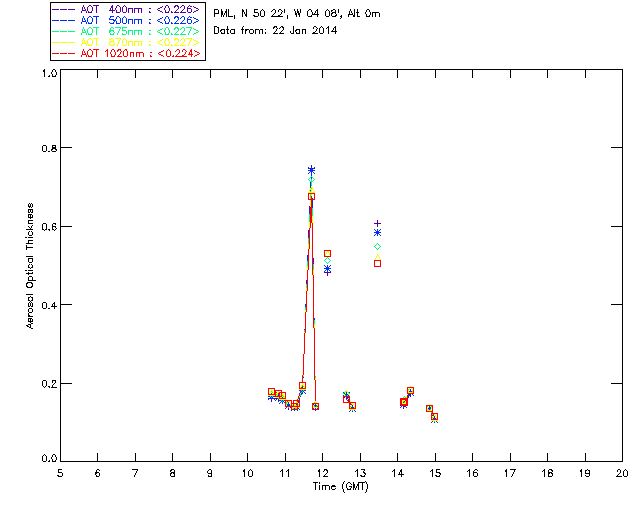The height and width of the screenshot is (512, 640).
Task: Click the red square marker at the peak
Action: (311, 196)
